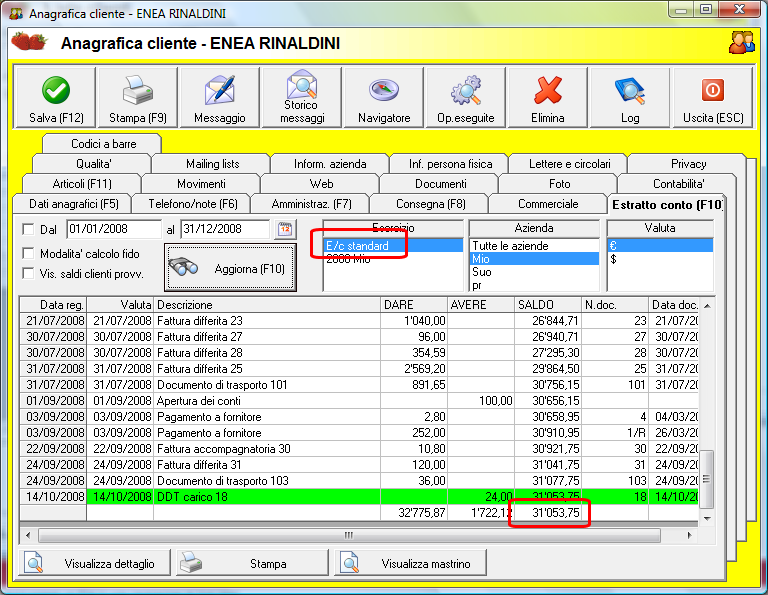
Task: Switch to Qualita' tab
Action: tap(93, 164)
